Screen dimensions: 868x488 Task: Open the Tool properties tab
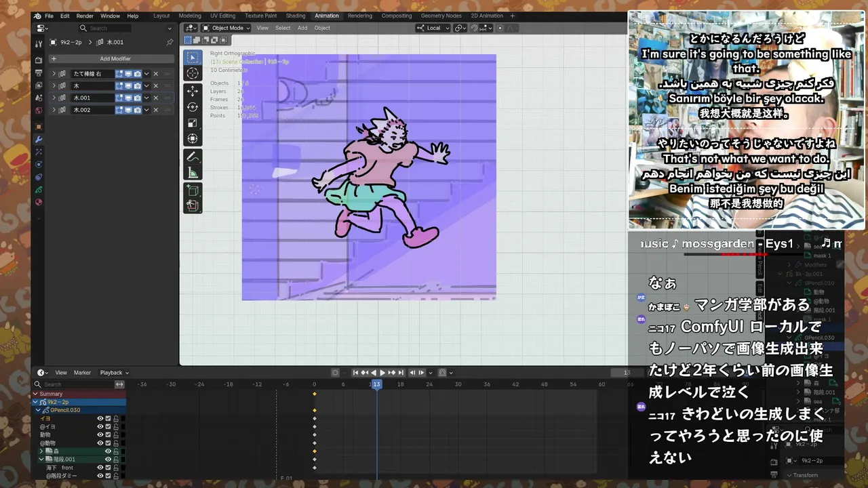pos(39,43)
